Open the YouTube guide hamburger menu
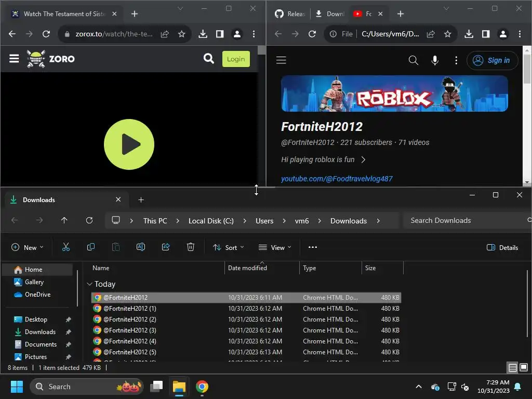This screenshot has height=399, width=532. [281, 60]
